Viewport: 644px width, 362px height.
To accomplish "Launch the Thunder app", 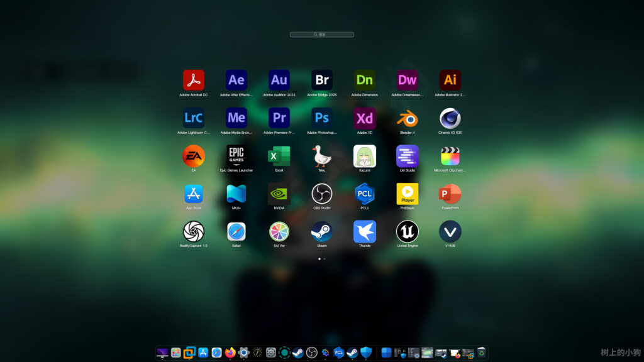I will (x=364, y=231).
